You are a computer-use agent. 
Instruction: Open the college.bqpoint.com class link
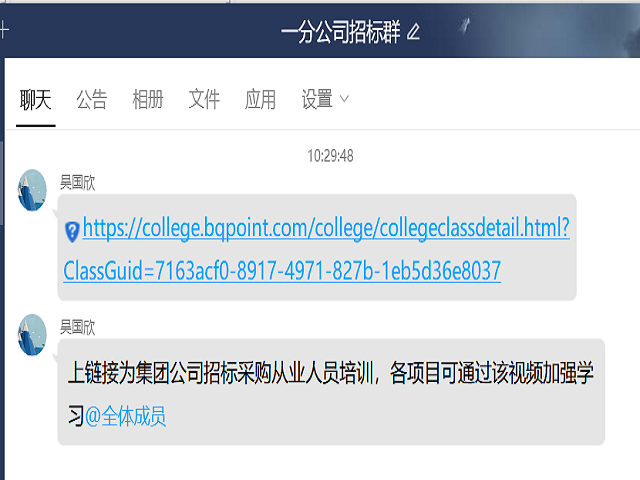pyautogui.click(x=325, y=229)
